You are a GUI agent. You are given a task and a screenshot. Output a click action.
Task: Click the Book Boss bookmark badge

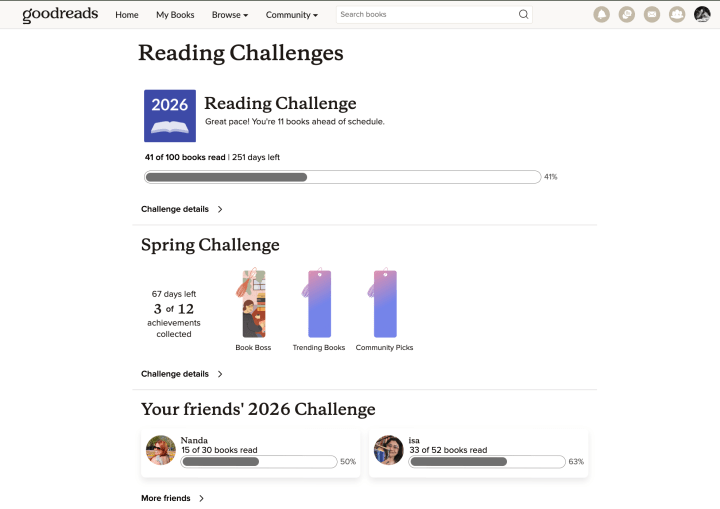[x=253, y=304]
